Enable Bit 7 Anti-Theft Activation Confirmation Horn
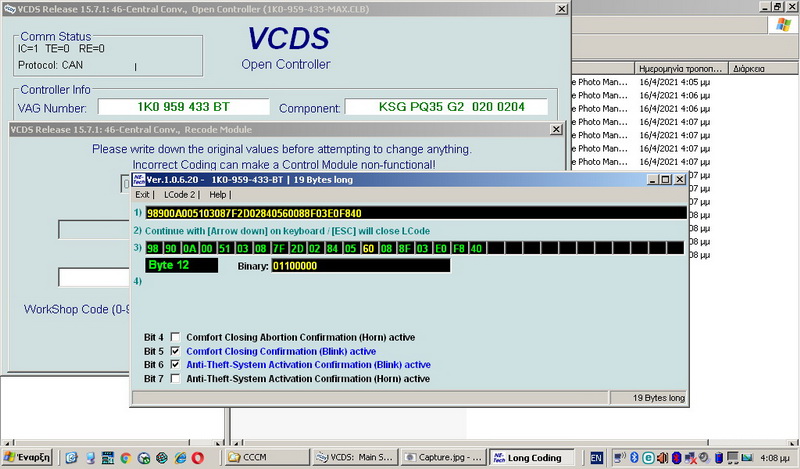Viewport: 800px width, 469px height. pyautogui.click(x=175, y=378)
